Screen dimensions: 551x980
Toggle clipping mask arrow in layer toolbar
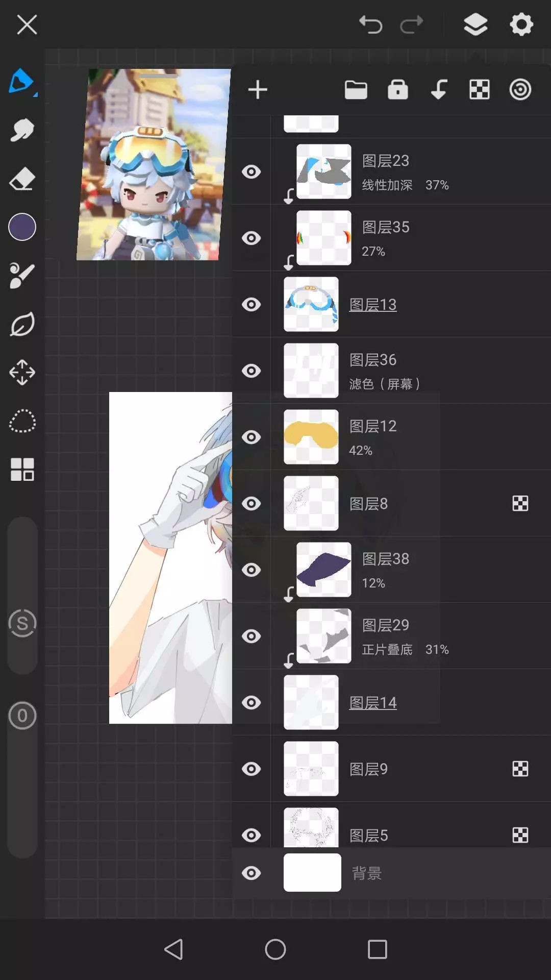click(x=439, y=90)
